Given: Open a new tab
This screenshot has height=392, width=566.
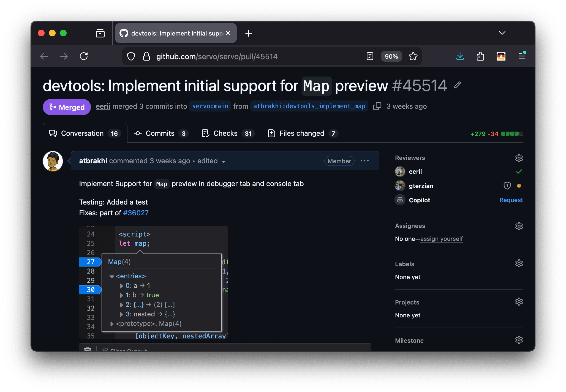Looking at the screenshot, I should click(249, 33).
